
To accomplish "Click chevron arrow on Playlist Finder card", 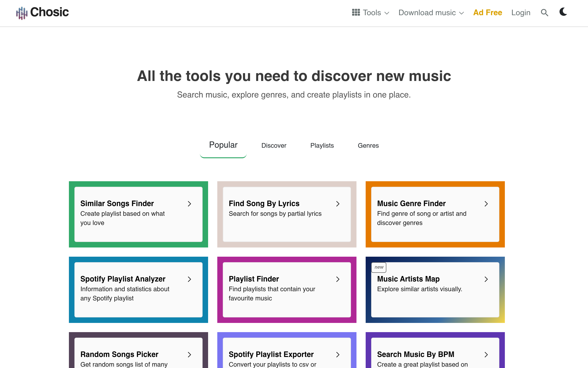I will pyautogui.click(x=338, y=279).
